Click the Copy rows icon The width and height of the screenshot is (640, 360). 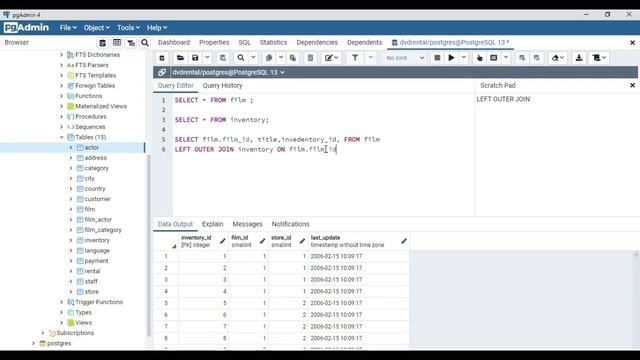[x=269, y=58]
